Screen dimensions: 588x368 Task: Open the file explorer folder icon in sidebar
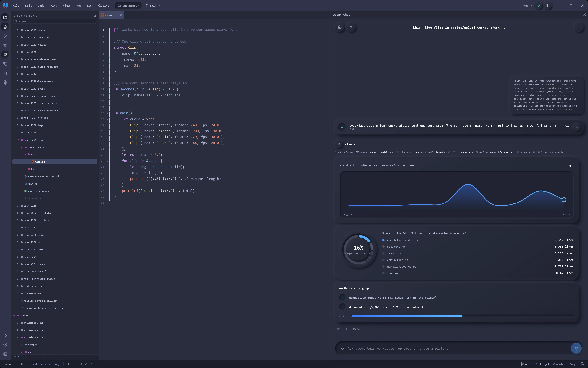click(5, 17)
